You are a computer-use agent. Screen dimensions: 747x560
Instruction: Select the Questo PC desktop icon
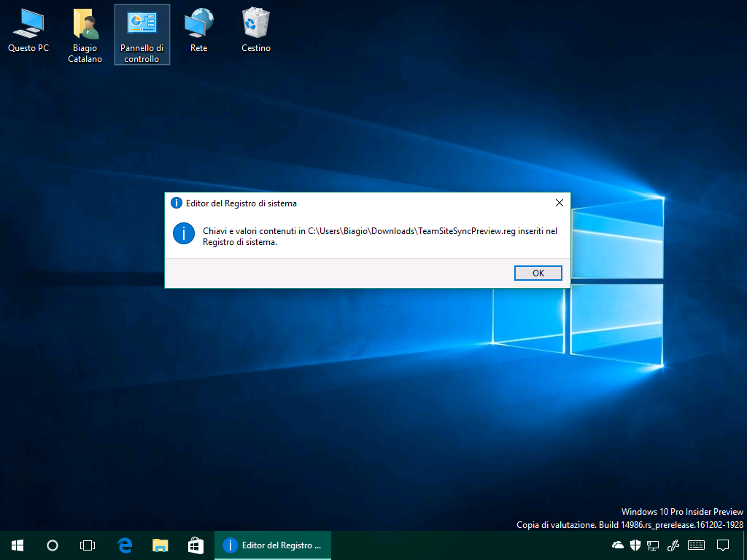pos(28,31)
